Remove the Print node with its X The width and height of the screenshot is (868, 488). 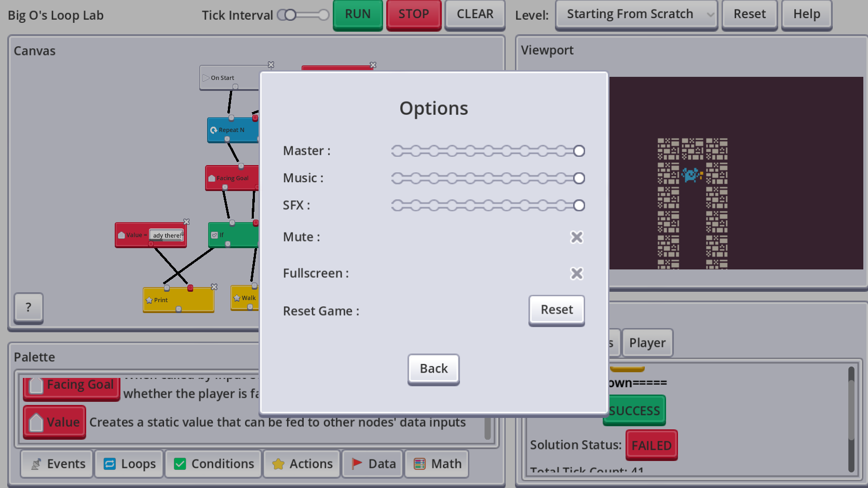tap(214, 287)
